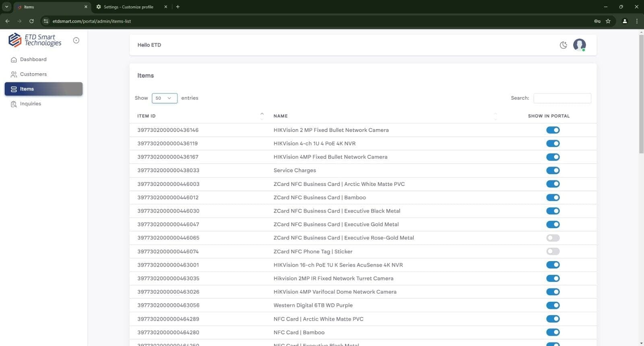Open the password manager key icon
This screenshot has width=644, height=346.
click(x=597, y=21)
